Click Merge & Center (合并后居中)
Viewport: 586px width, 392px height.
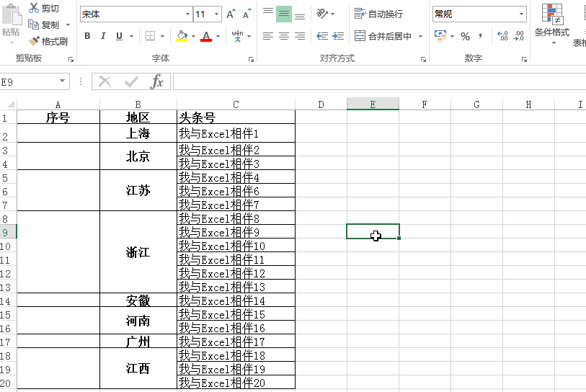click(x=383, y=36)
